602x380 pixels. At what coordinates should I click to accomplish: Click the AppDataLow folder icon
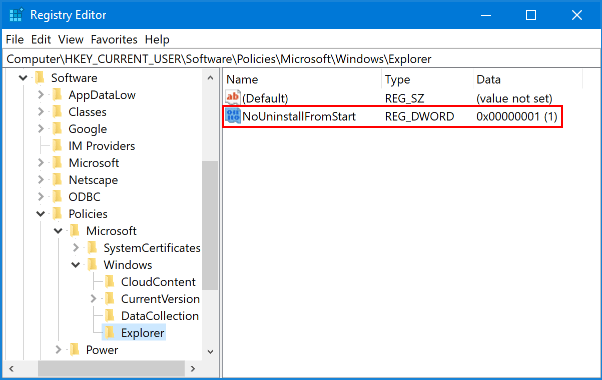click(57, 95)
